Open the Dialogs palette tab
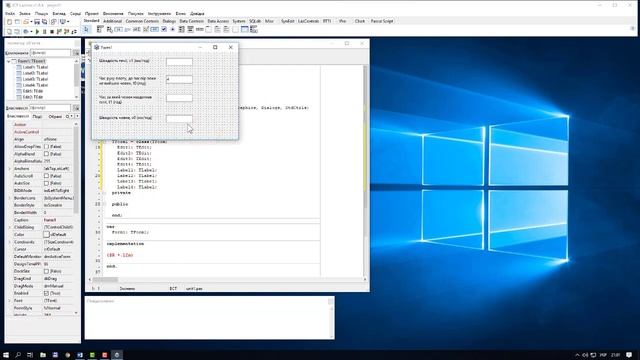Image resolution: width=640 pixels, height=360 pixels. [169, 21]
